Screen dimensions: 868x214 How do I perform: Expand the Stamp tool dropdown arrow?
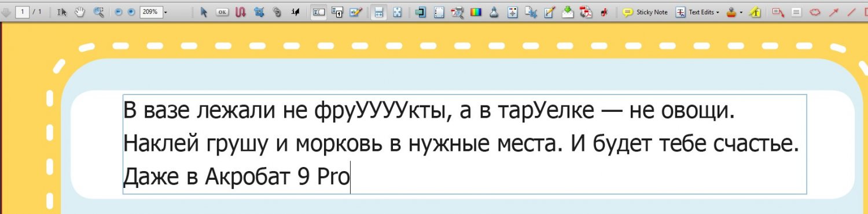(x=741, y=12)
